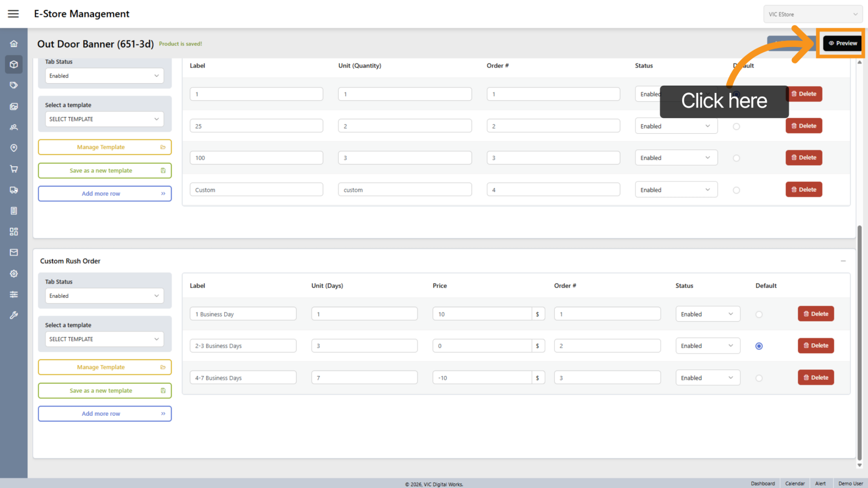Open the price tag sidebar icon

(14, 85)
